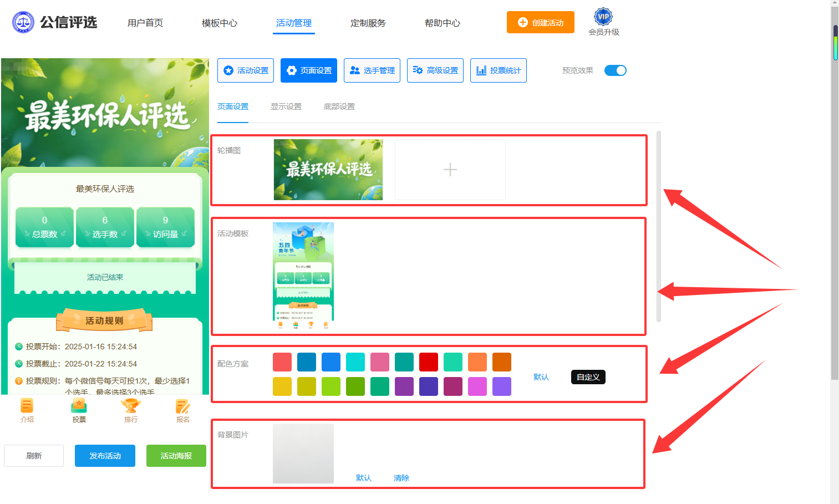Click the 投票 icon in the preview bar
This screenshot has height=504, width=839.
pyautogui.click(x=79, y=406)
